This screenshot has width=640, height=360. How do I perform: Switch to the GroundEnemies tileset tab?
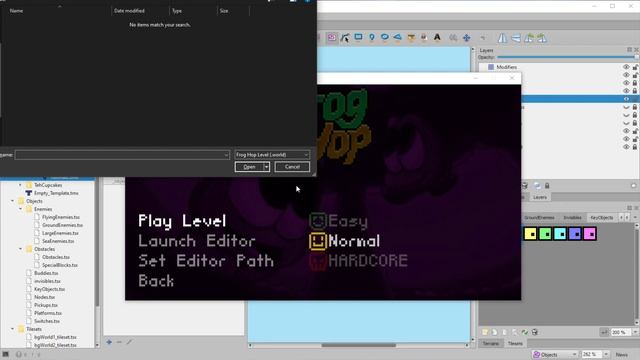point(539,218)
